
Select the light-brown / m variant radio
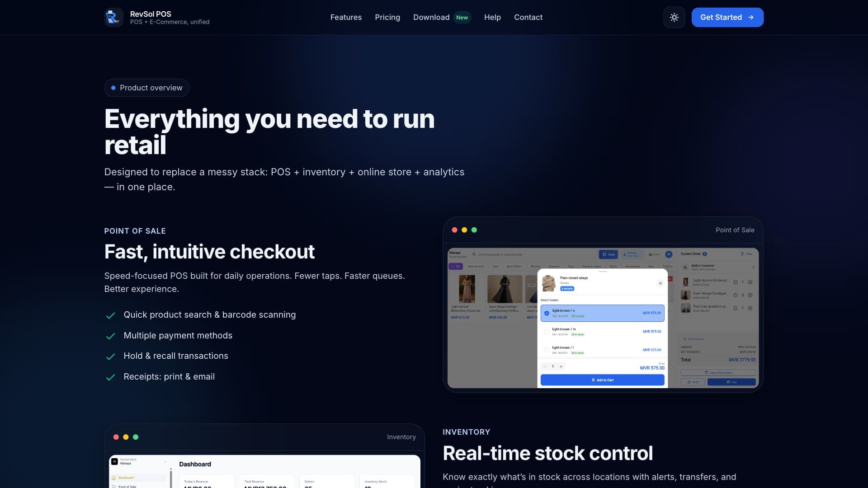(547, 332)
